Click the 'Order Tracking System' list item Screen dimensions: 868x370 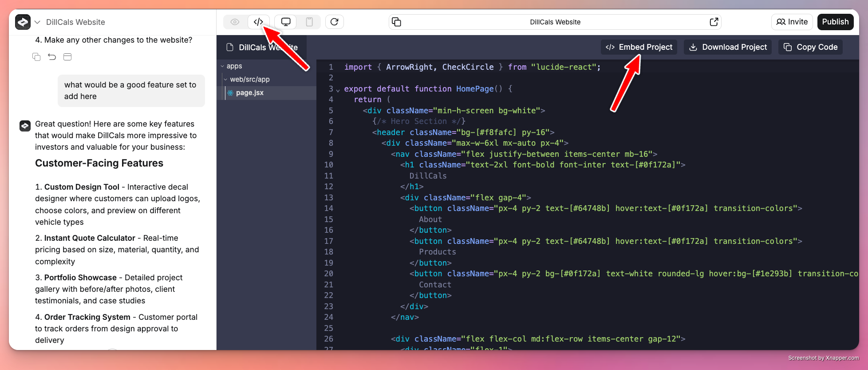[116, 329]
